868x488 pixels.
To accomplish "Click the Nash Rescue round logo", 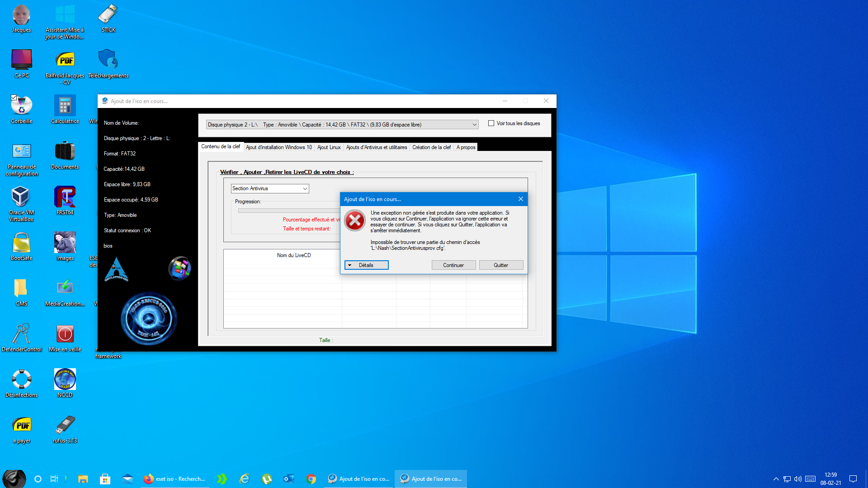I will coord(149,319).
